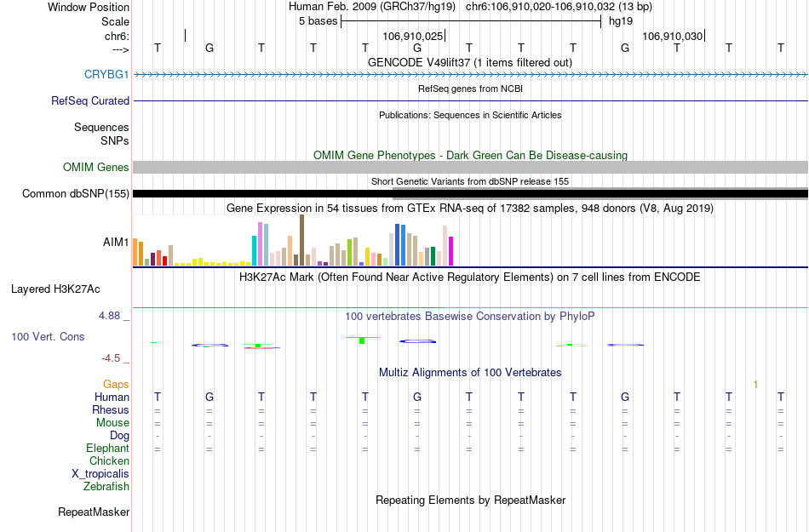This screenshot has height=532, width=809.
Task: Toggle strand direction with the ---> arrow
Action: tap(120, 49)
